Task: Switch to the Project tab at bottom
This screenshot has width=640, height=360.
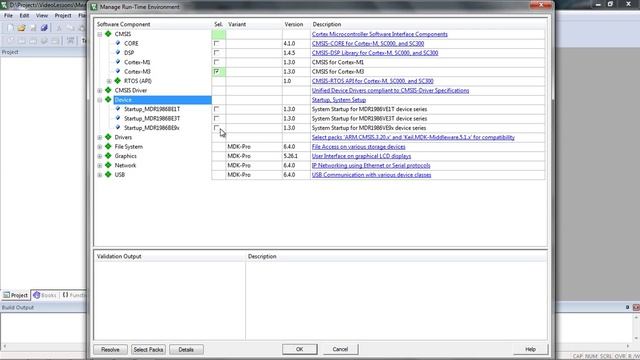Action: (16, 295)
